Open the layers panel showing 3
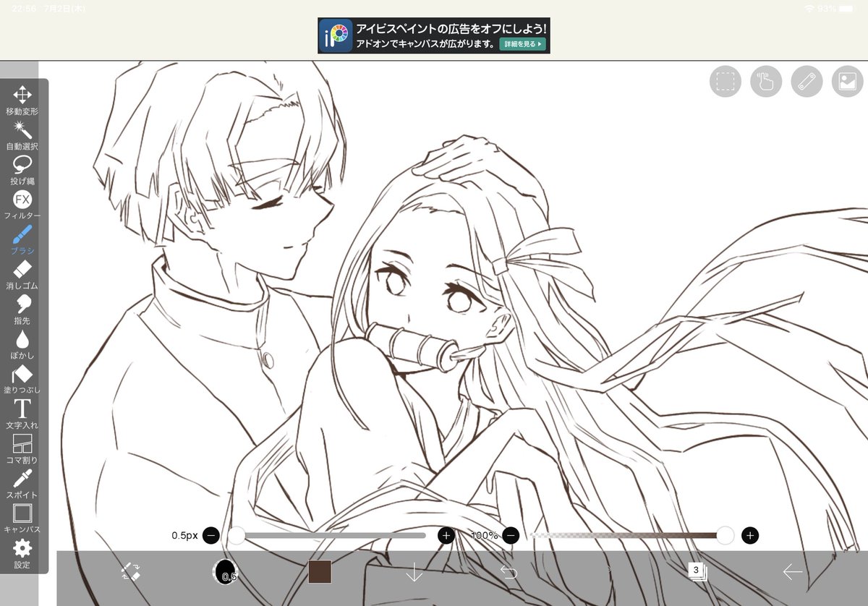Screen dimensions: 868x606 click(x=697, y=572)
